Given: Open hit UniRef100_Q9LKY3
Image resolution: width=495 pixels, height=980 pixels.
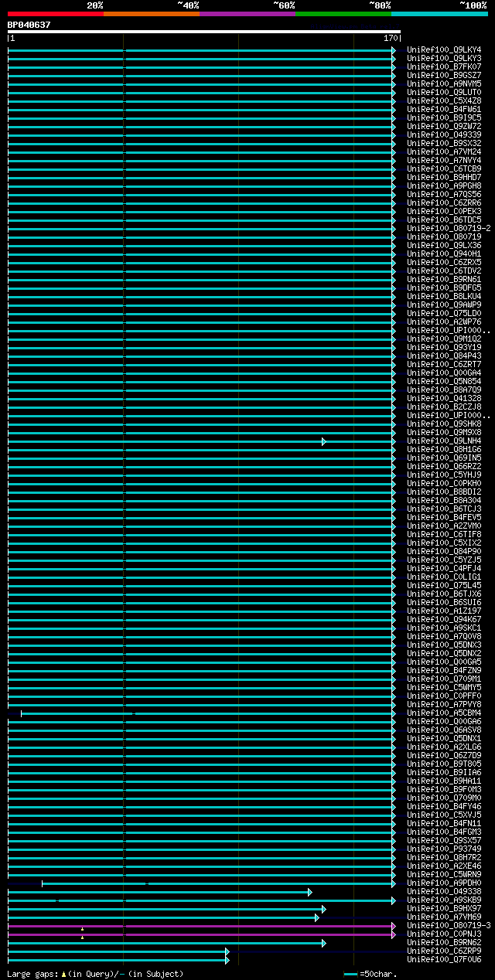Looking at the screenshot, I should 444,59.
